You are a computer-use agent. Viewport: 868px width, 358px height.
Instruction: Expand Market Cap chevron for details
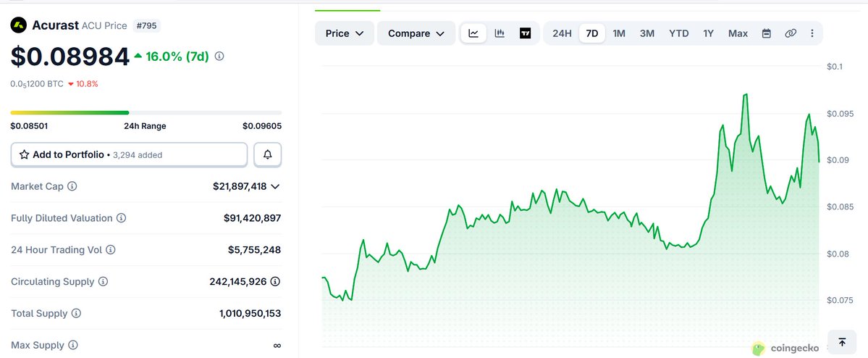(x=275, y=187)
